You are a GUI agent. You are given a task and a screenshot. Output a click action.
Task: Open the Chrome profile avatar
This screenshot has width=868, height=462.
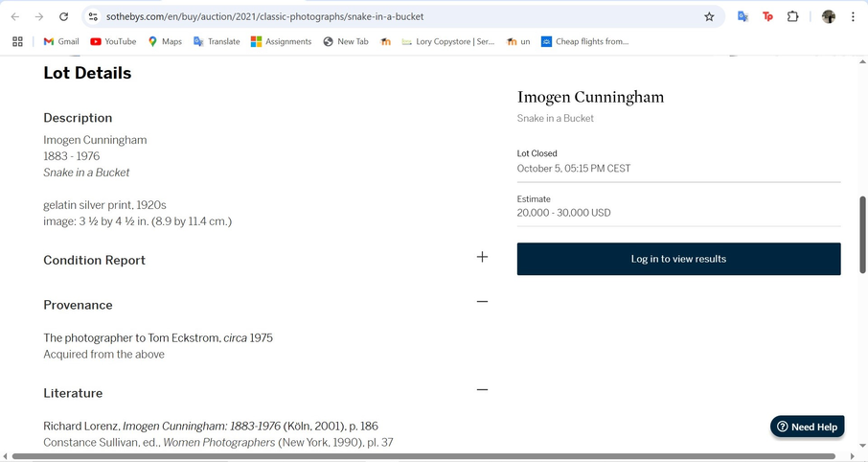click(828, 16)
